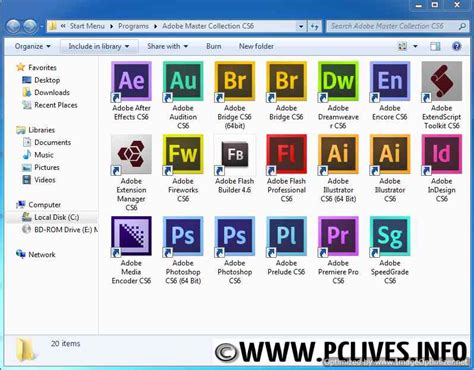
Task: Select the Adobe Illustrator CS6 non-64bit icon
Action: pyautogui.click(x=390, y=155)
